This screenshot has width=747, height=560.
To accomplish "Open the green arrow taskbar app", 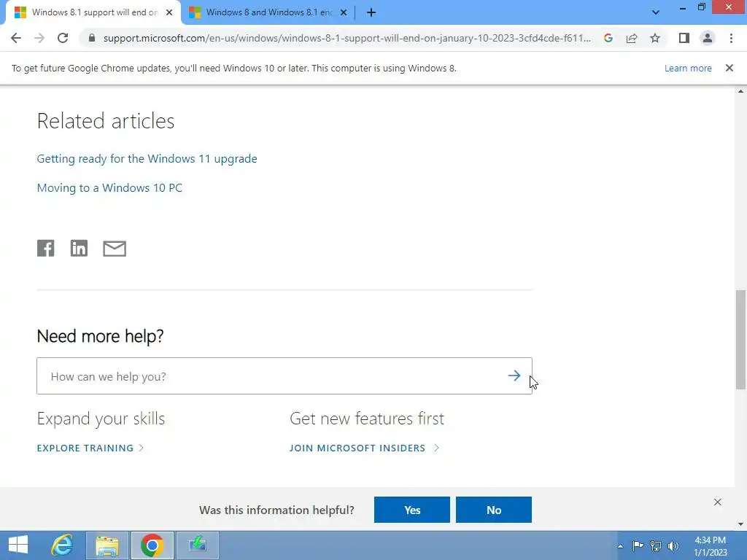I will [x=197, y=545].
